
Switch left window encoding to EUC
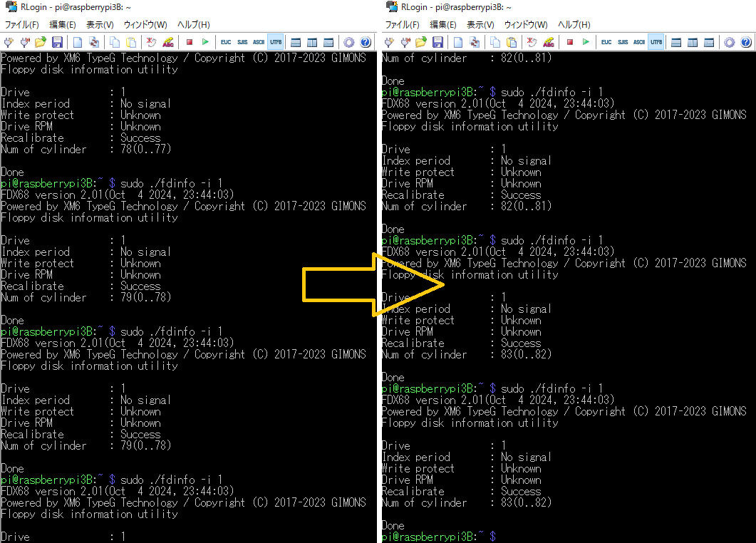(x=226, y=42)
